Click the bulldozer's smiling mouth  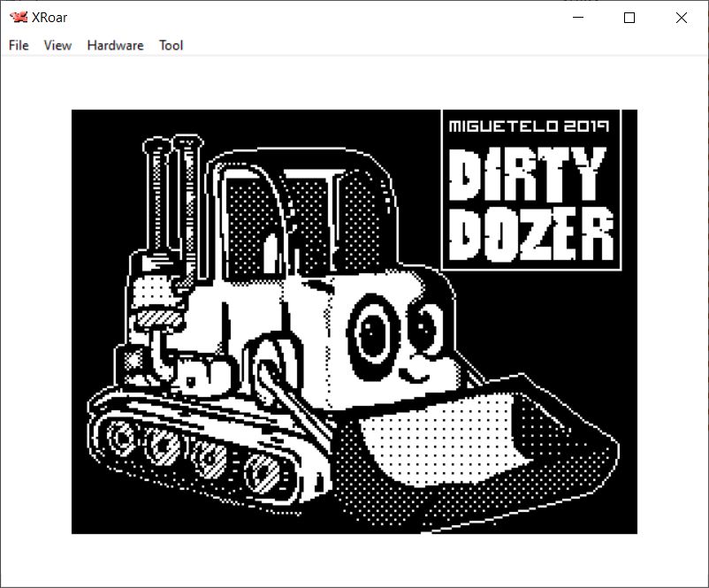tap(414, 373)
